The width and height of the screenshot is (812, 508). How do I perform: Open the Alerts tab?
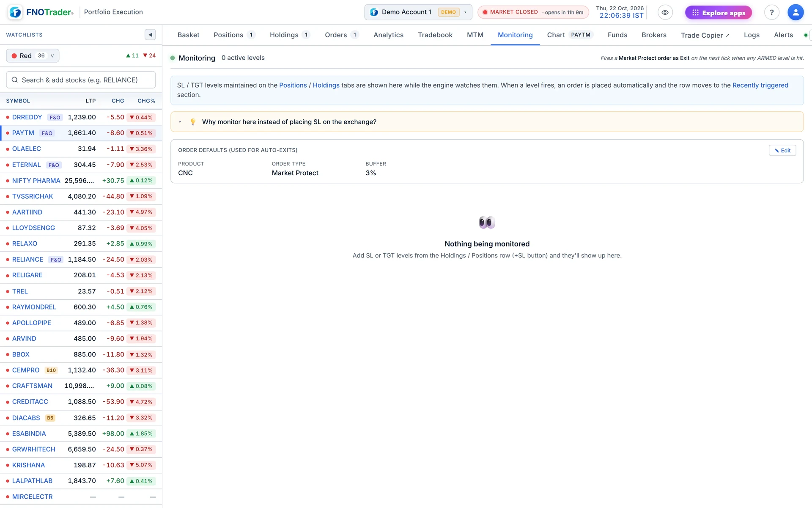point(783,35)
